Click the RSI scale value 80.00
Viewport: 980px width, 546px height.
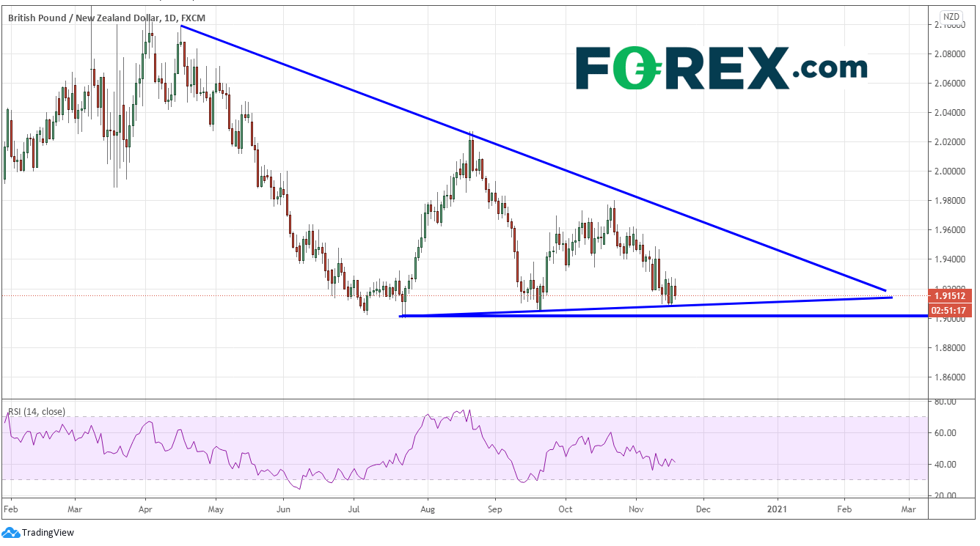pyautogui.click(x=945, y=402)
